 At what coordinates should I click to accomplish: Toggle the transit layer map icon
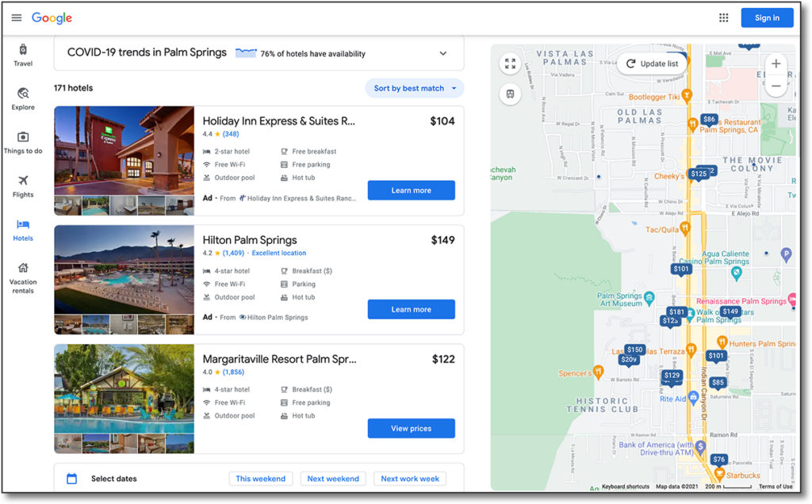tap(510, 94)
